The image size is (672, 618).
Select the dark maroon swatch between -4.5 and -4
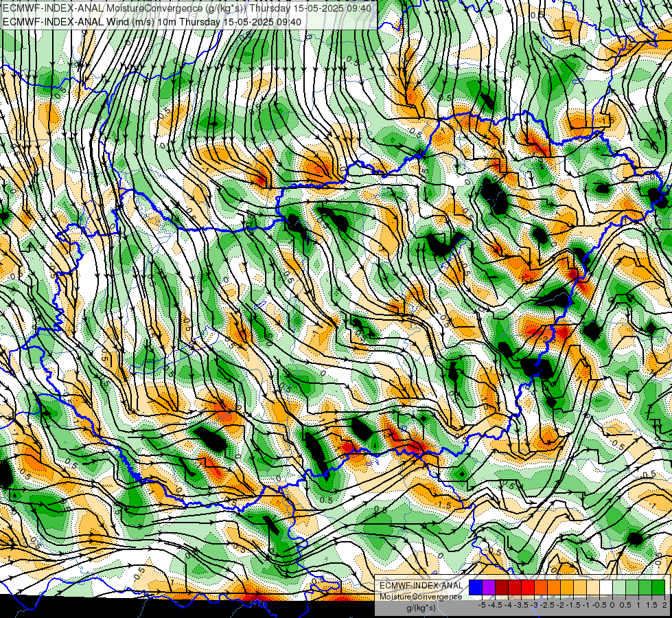coord(502,588)
